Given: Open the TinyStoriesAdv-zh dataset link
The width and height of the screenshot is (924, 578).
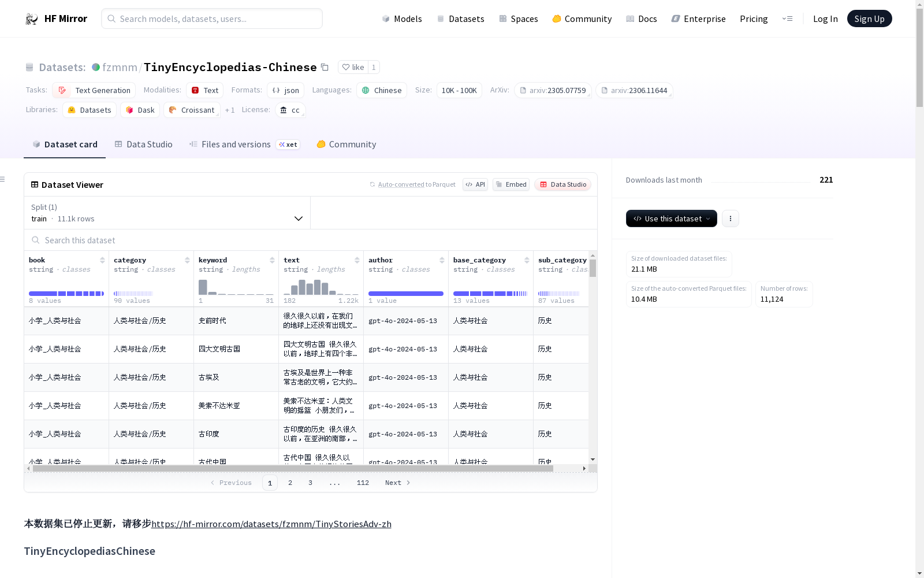Looking at the screenshot, I should click(x=271, y=524).
